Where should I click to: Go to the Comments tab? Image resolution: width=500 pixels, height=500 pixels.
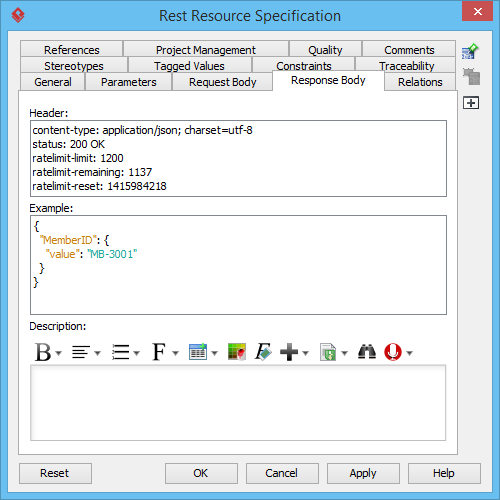click(x=409, y=49)
